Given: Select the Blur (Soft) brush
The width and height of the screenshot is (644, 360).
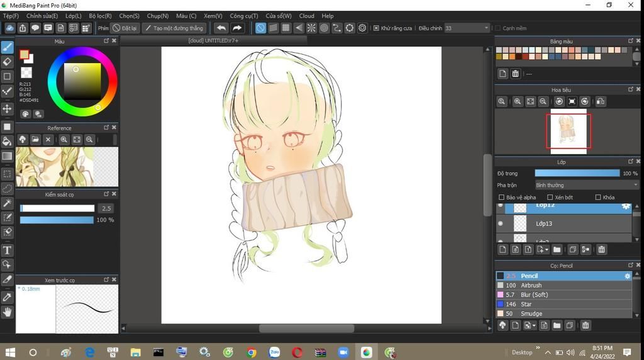Looking at the screenshot, I should tap(563, 295).
